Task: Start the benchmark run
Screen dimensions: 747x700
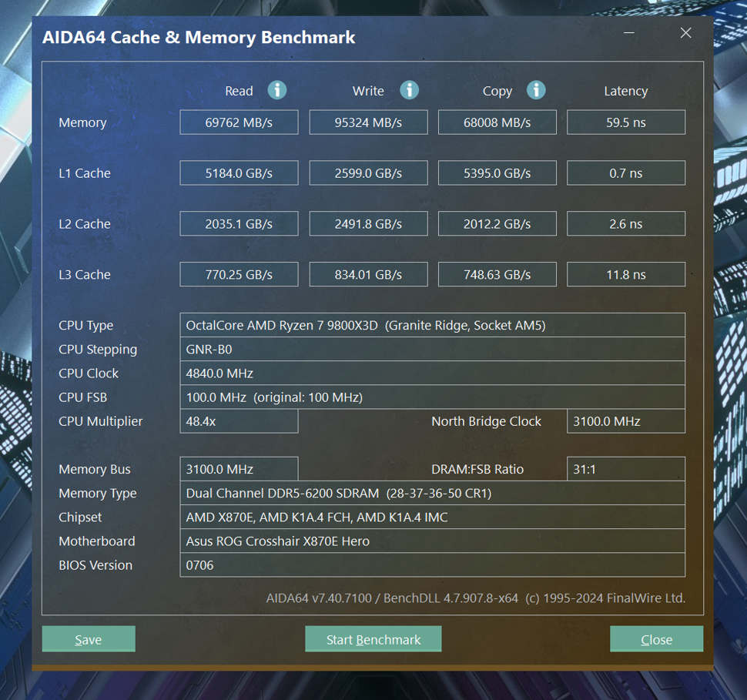Action: coord(373,639)
